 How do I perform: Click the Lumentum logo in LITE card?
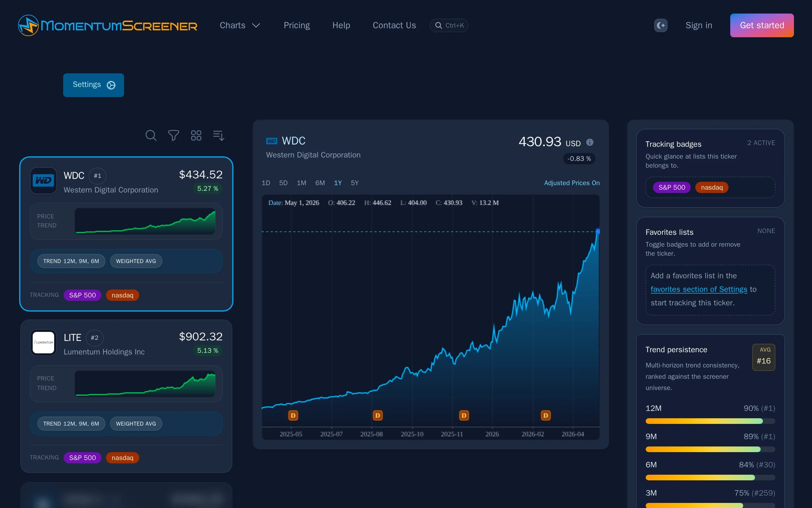pos(43,342)
